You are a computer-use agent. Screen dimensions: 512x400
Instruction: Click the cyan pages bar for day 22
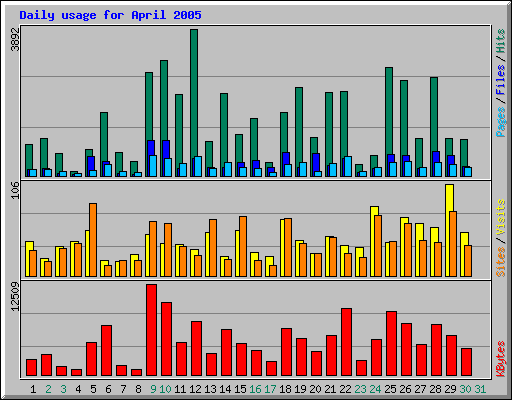tap(348, 166)
